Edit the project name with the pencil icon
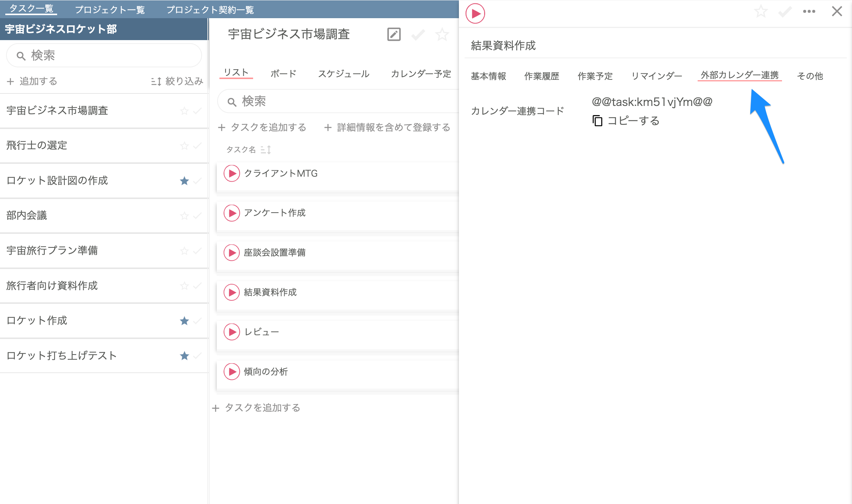This screenshot has height=504, width=852. pos(393,34)
